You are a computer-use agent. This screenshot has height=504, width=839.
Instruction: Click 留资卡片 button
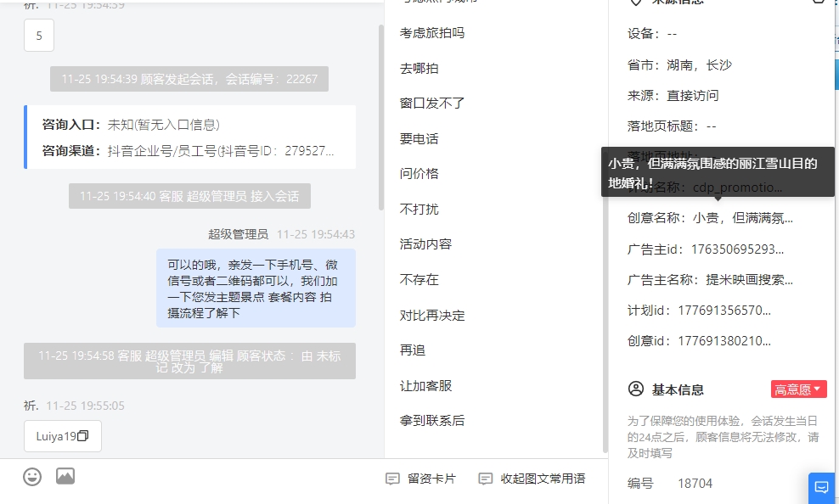coord(421,479)
